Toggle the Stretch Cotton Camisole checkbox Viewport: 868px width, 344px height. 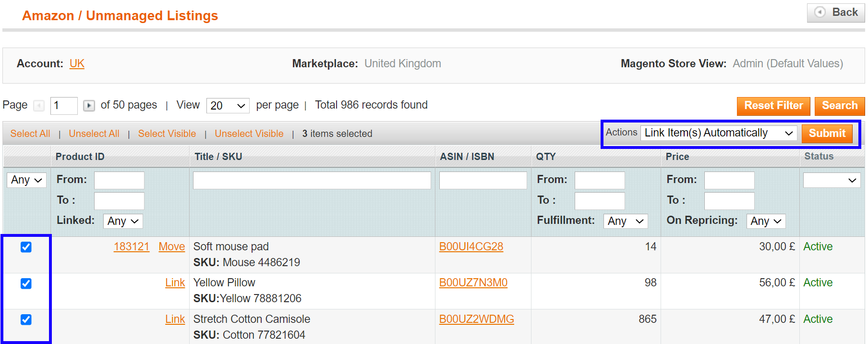click(26, 319)
